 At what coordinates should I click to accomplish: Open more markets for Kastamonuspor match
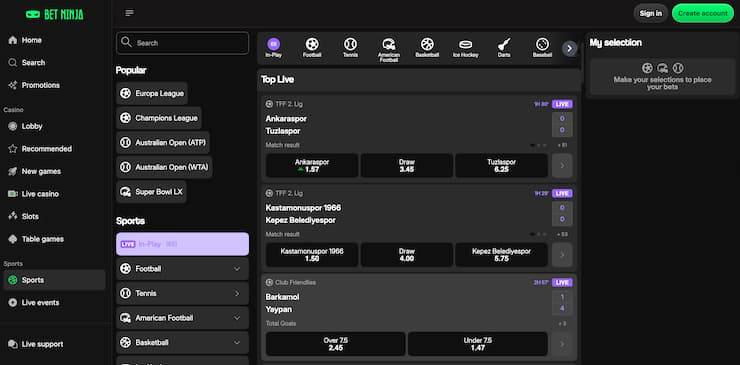pyautogui.click(x=562, y=255)
